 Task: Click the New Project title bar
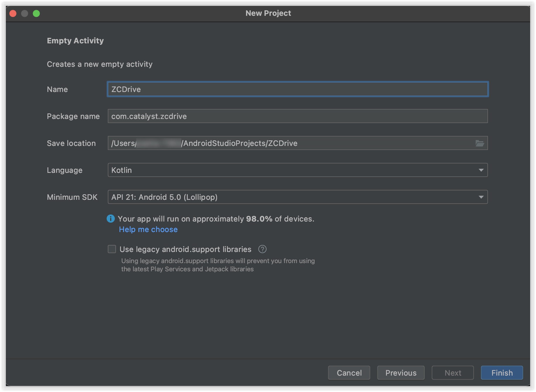[268, 13]
